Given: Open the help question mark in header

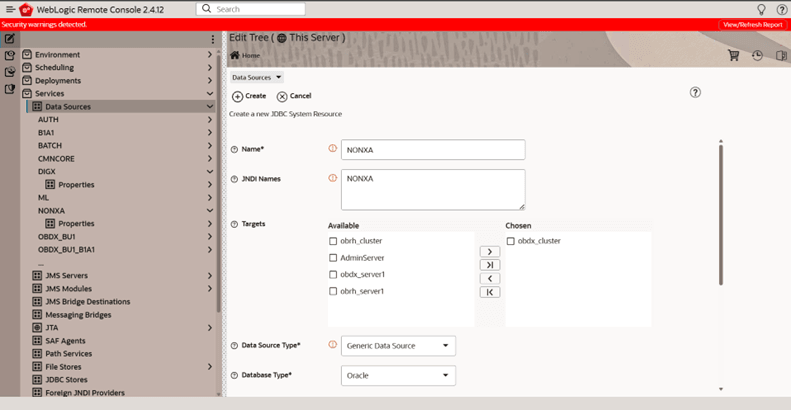Looking at the screenshot, I should click(781, 9).
